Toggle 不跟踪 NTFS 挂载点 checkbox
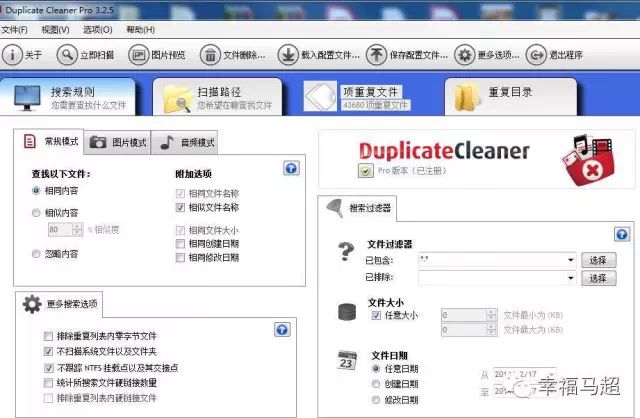Viewport: 640px width, 418px height. (x=48, y=368)
